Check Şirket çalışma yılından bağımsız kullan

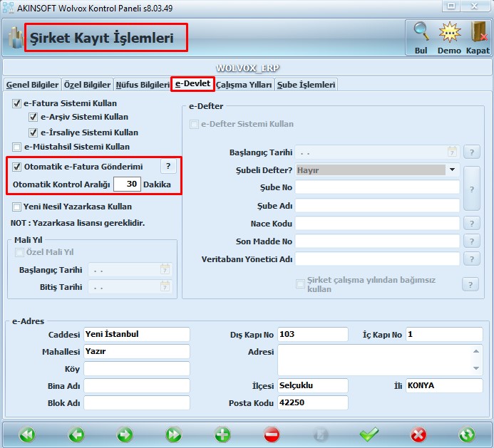pos(300,284)
